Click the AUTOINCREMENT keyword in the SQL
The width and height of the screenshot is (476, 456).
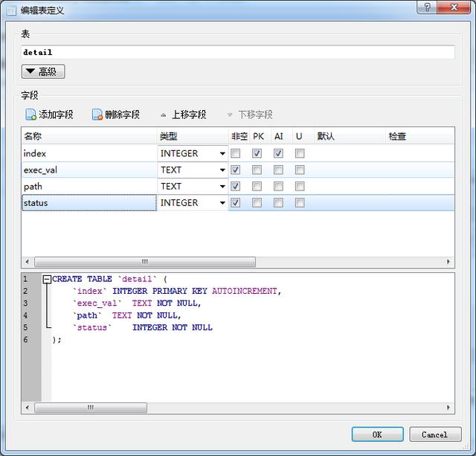[x=245, y=291]
